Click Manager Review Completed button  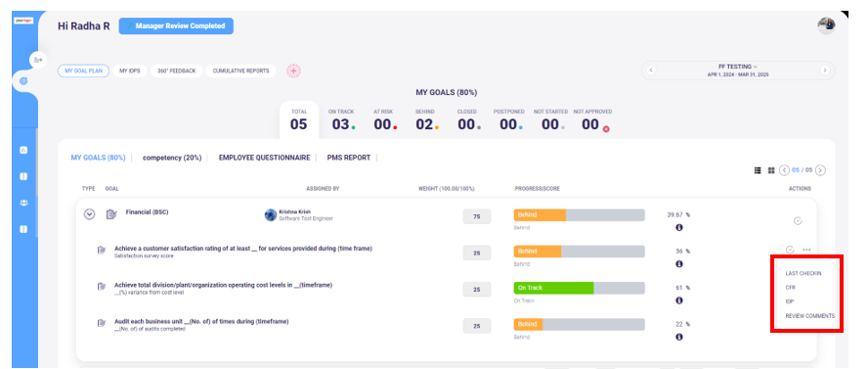pyautogui.click(x=176, y=26)
